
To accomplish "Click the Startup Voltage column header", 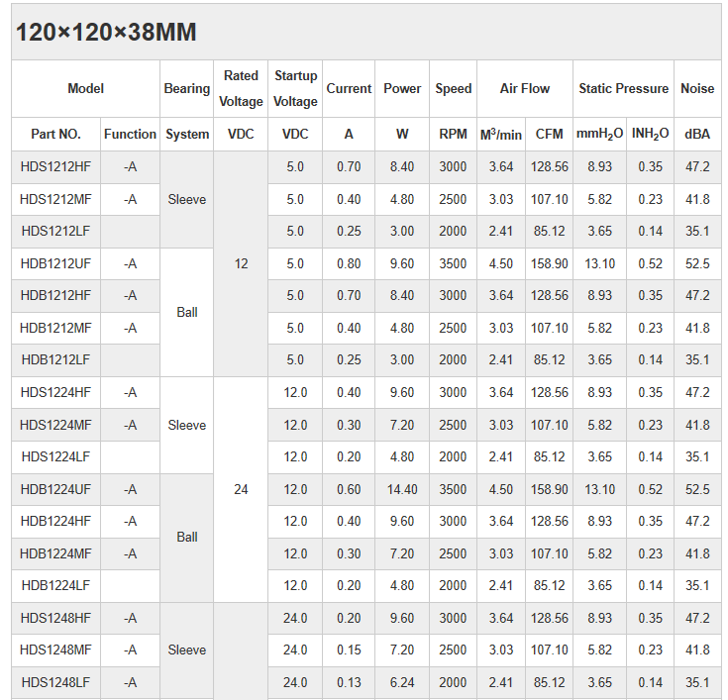I will pyautogui.click(x=295, y=89).
